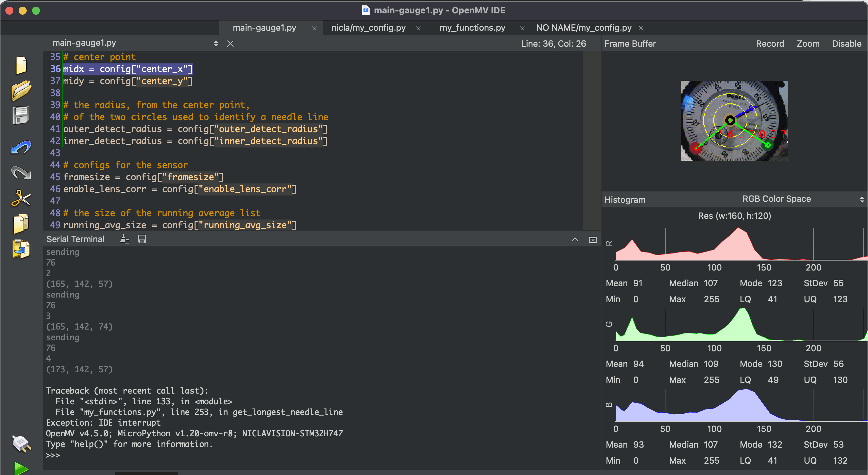Screen dimensions: 868x475
Task: Close the my_functions.py tab
Action: pos(522,28)
